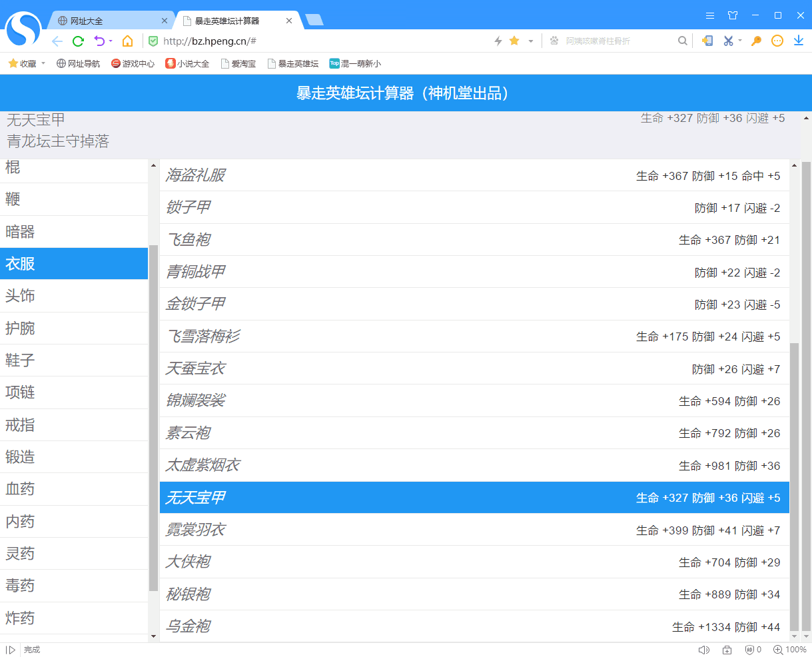812x657 pixels.
Task: Click the lightning speed mode icon
Action: tap(498, 41)
